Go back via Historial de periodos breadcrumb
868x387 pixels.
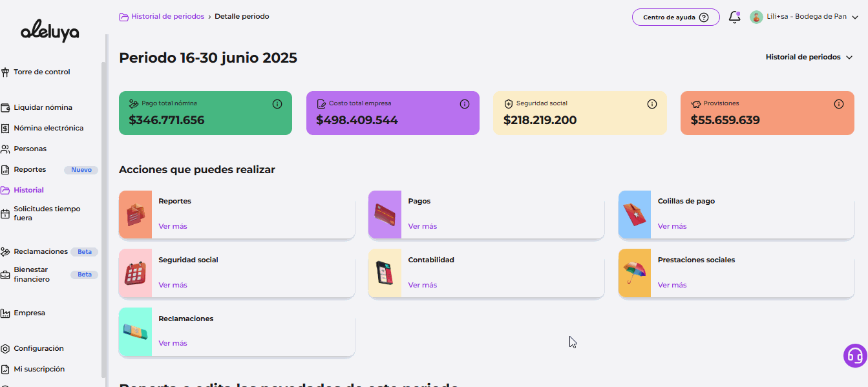click(167, 16)
